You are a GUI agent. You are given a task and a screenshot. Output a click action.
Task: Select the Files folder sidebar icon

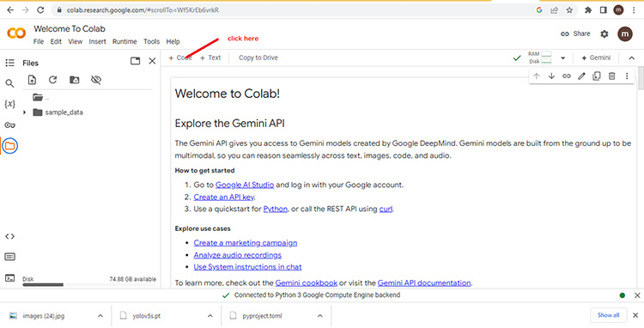tap(9, 146)
